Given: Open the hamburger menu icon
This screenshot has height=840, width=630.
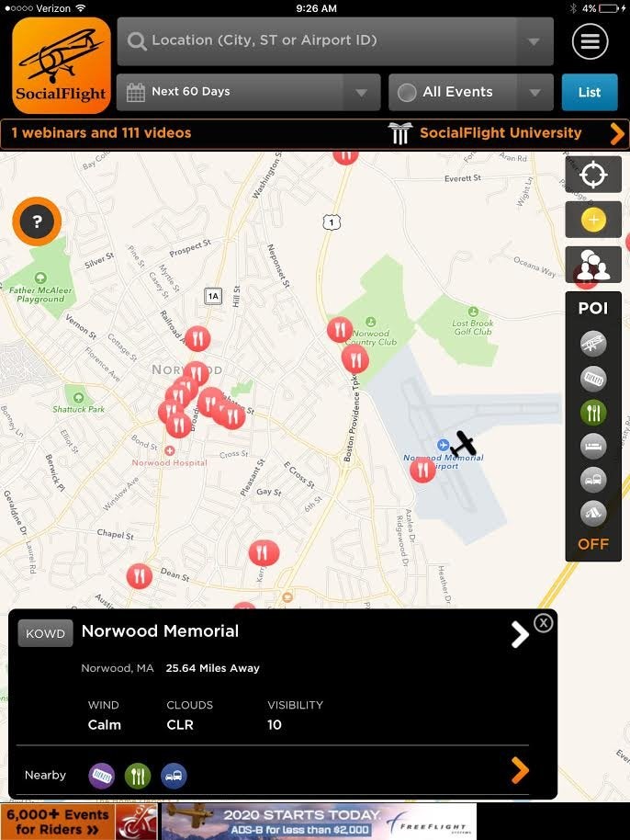Looking at the screenshot, I should click(x=590, y=41).
